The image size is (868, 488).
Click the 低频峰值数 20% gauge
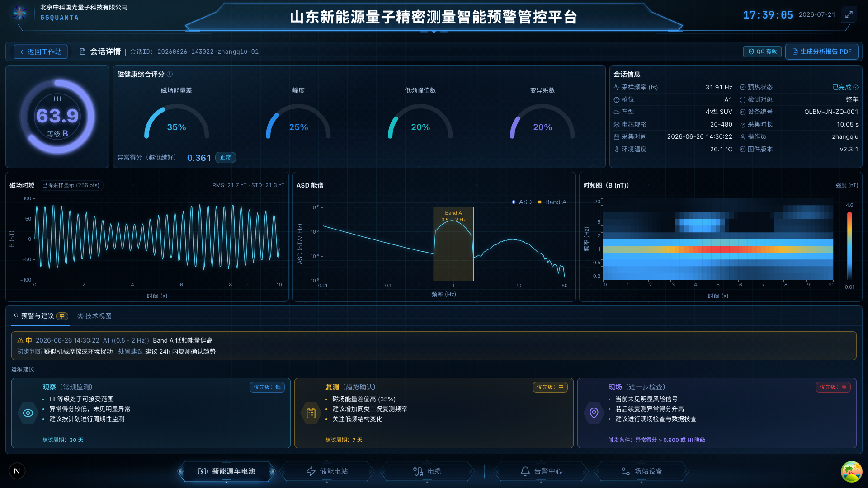pyautogui.click(x=420, y=121)
